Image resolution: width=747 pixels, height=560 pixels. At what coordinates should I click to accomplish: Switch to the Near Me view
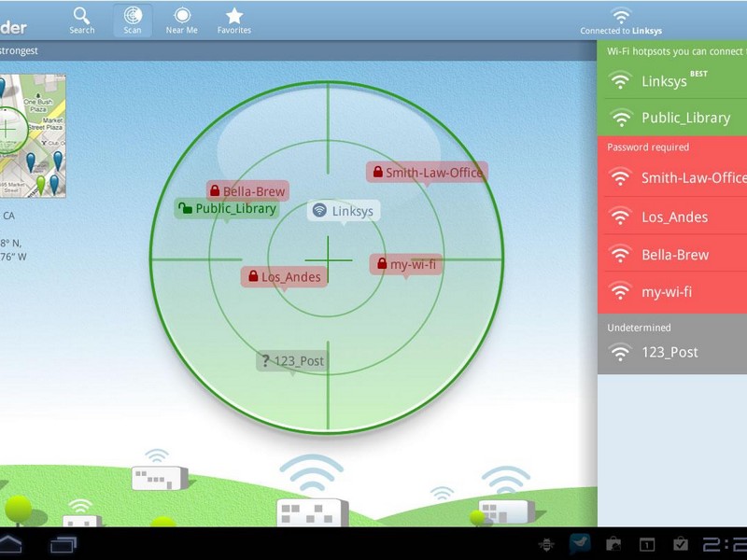tap(182, 21)
